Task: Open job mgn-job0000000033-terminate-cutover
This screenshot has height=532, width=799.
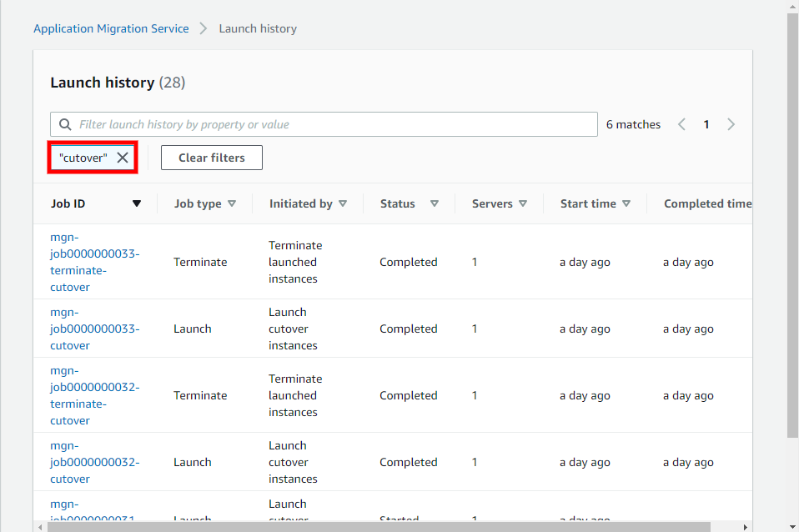Action: point(94,262)
